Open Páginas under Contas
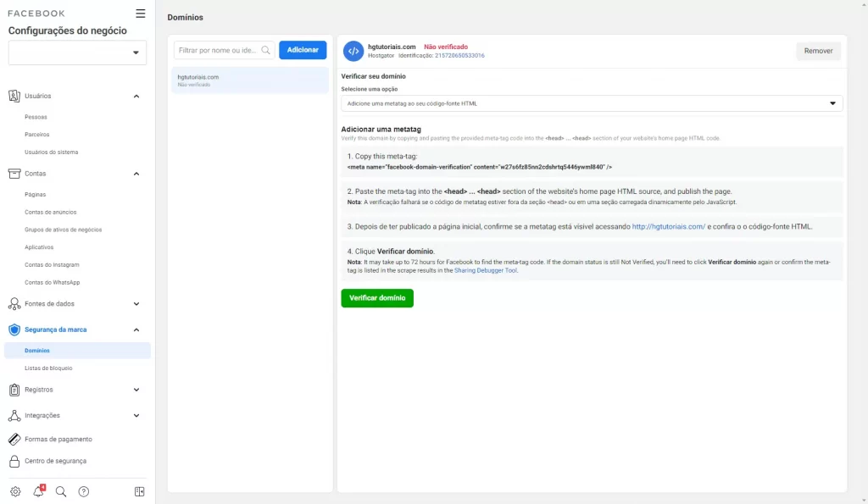 [x=36, y=195]
